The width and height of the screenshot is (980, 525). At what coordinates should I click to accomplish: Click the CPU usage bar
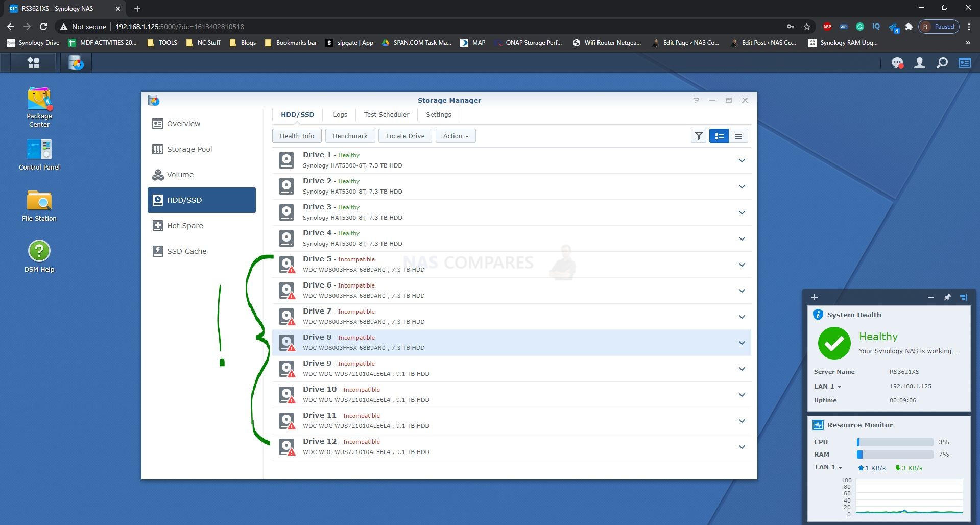point(895,442)
